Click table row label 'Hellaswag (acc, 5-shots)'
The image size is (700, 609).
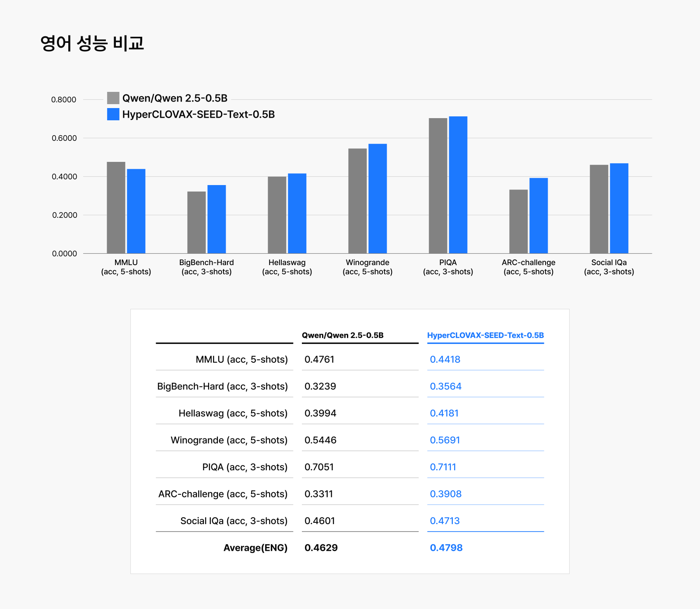coord(233,413)
